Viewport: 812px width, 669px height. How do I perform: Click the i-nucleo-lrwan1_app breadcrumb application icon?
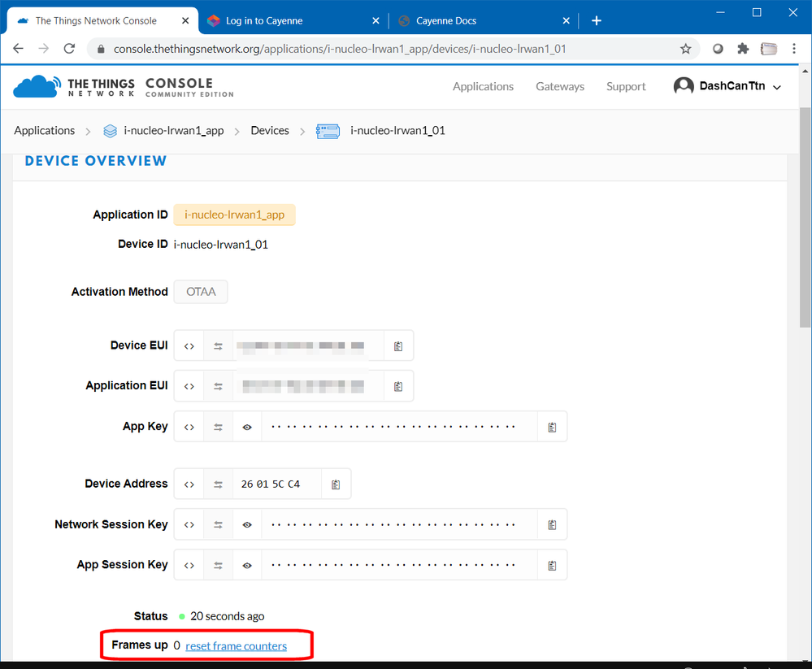coord(110,131)
